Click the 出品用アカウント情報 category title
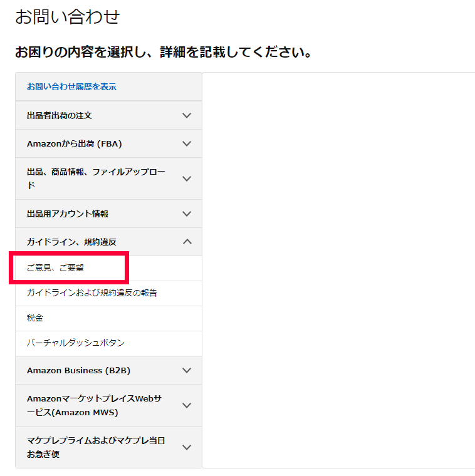This screenshot has width=475, height=476. tap(68, 214)
